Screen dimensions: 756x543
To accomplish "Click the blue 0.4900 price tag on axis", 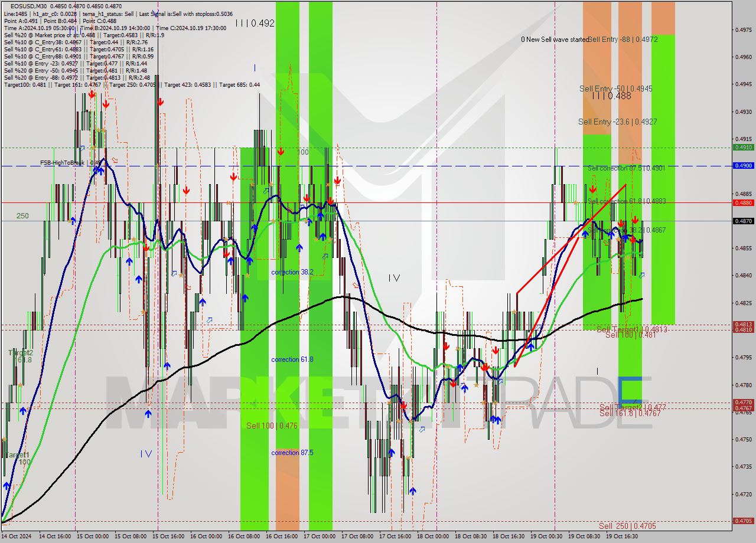I will click(743, 166).
